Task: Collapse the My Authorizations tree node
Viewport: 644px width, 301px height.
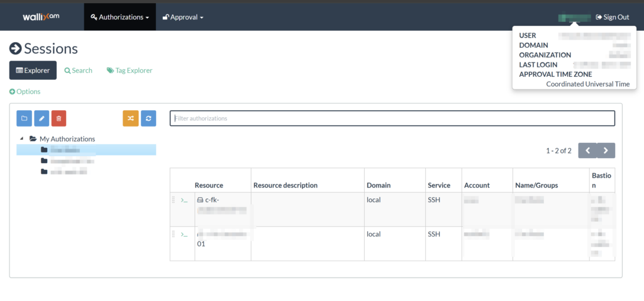Action: pyautogui.click(x=22, y=139)
